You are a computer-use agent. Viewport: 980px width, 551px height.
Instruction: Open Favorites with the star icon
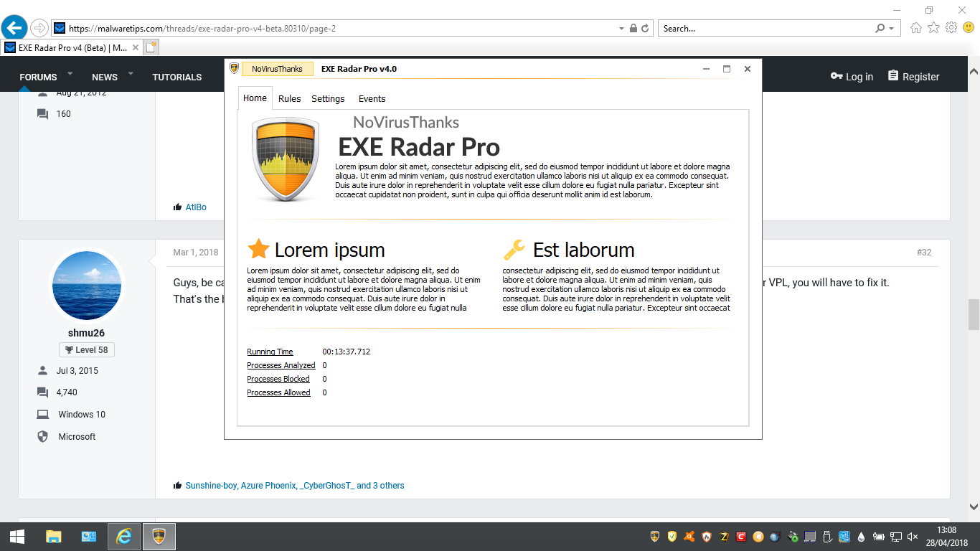click(933, 28)
